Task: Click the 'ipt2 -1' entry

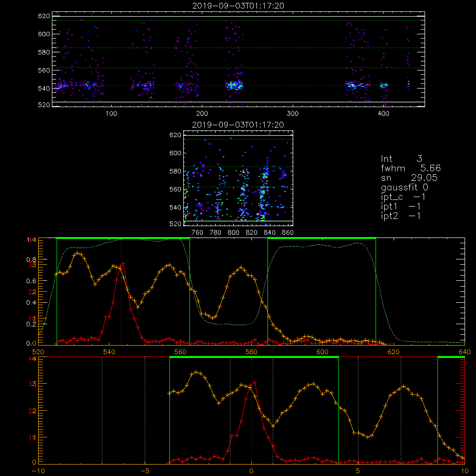Action: 400,216
